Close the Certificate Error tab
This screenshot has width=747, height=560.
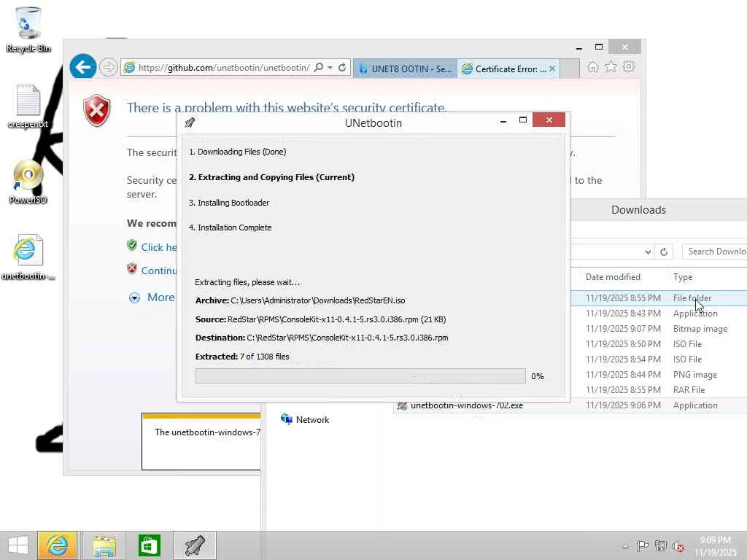[552, 69]
